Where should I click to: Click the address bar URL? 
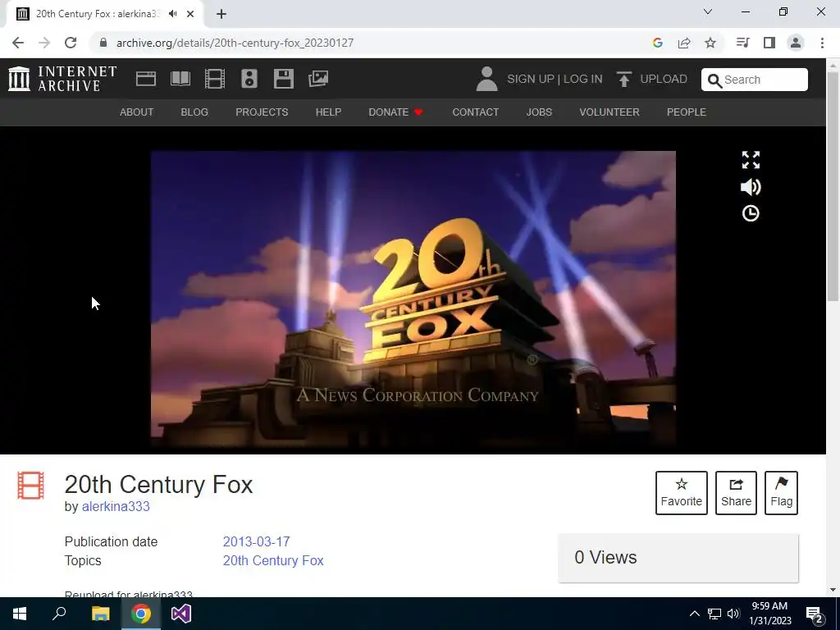click(x=235, y=43)
